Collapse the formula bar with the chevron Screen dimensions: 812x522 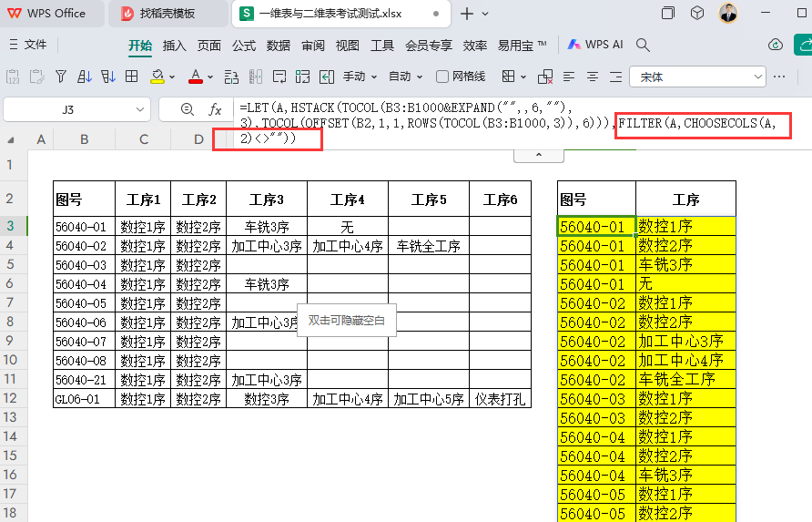click(539, 155)
